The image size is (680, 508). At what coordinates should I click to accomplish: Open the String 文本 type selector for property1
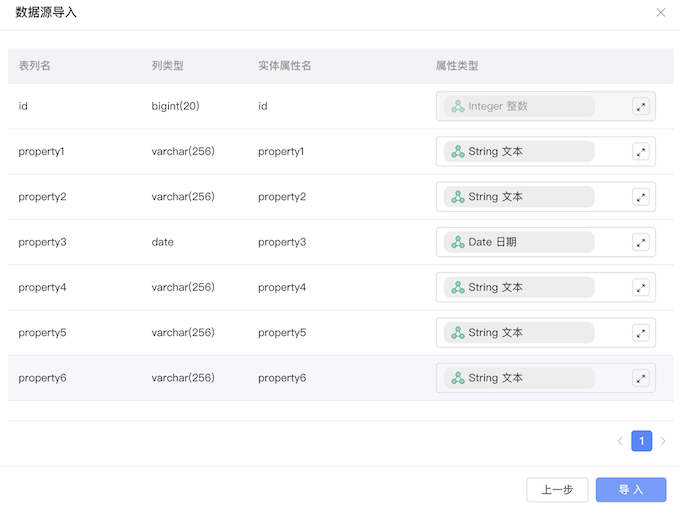click(x=519, y=151)
